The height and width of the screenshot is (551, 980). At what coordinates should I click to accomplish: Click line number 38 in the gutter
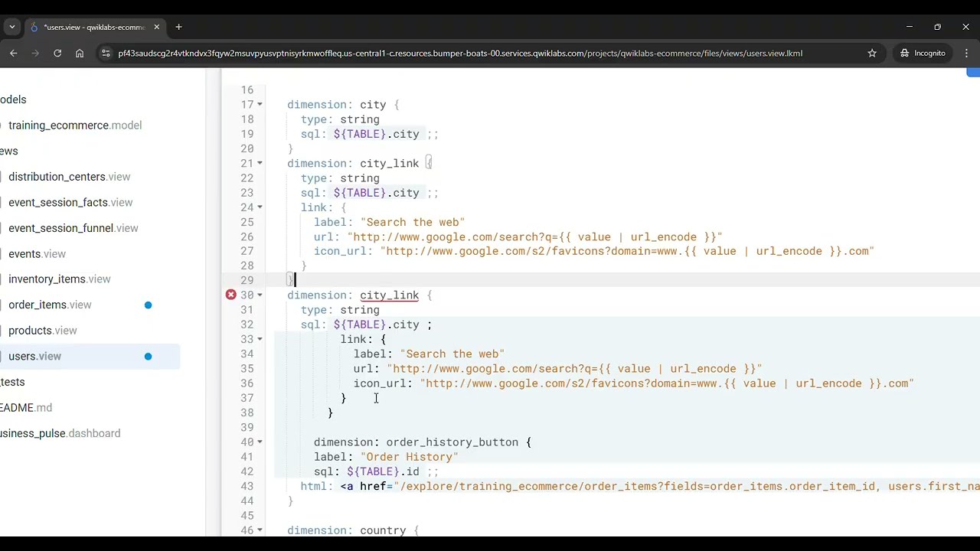coord(247,412)
